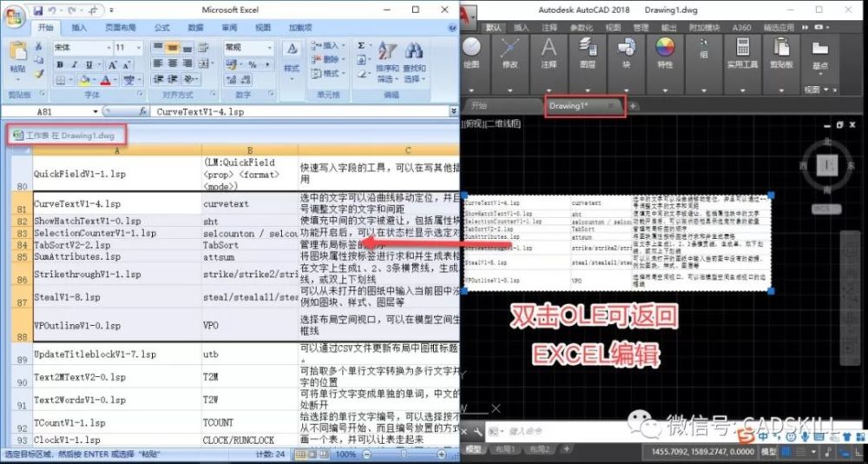Switch to AutoCAD 布局1 layout tab
This screenshot has width=868, height=464.
point(504,449)
